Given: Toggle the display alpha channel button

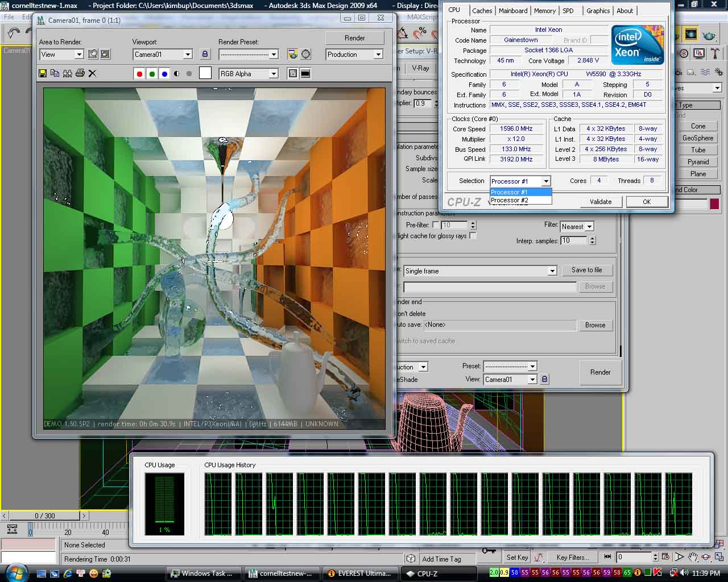Looking at the screenshot, I should click(177, 73).
